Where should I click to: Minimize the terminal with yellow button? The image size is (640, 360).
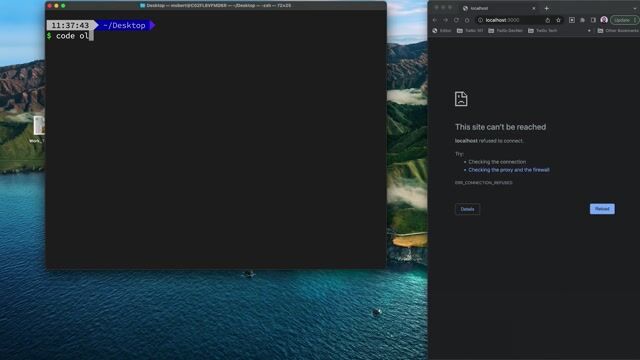(x=56, y=6)
